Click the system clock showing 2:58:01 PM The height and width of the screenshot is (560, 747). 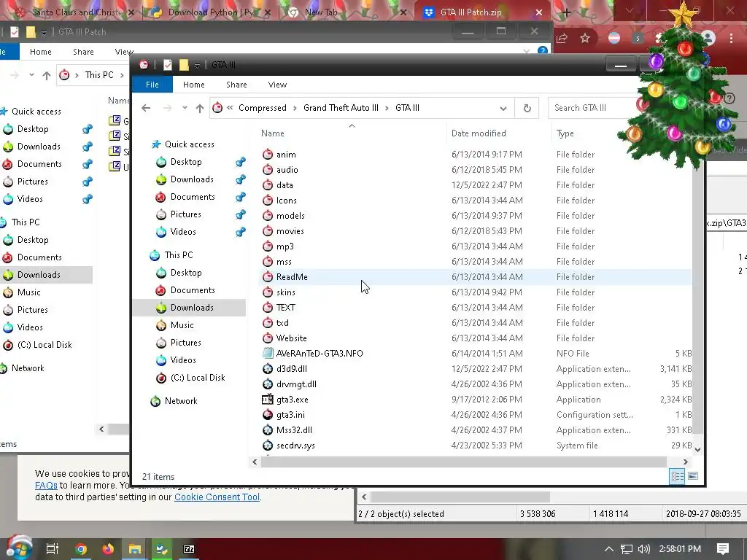[680, 549]
